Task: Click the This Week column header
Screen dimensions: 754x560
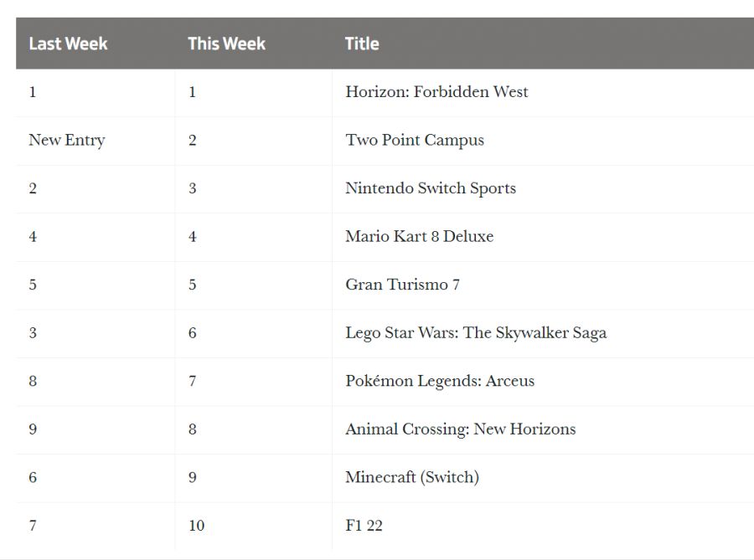Action: 226,44
